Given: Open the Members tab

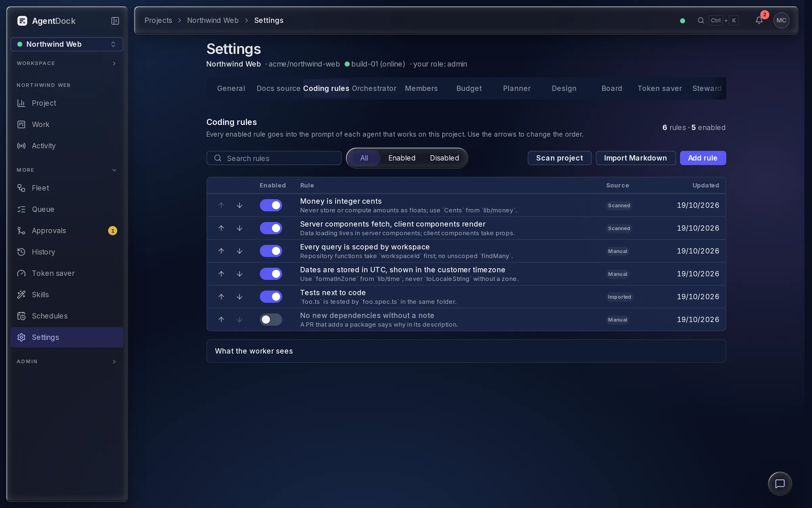Looking at the screenshot, I should pos(421,88).
